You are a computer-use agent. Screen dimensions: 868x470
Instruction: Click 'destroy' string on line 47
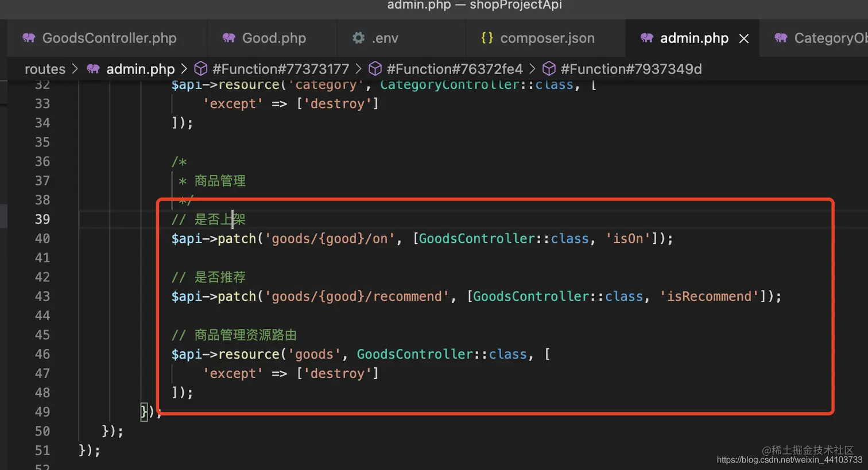coord(338,374)
